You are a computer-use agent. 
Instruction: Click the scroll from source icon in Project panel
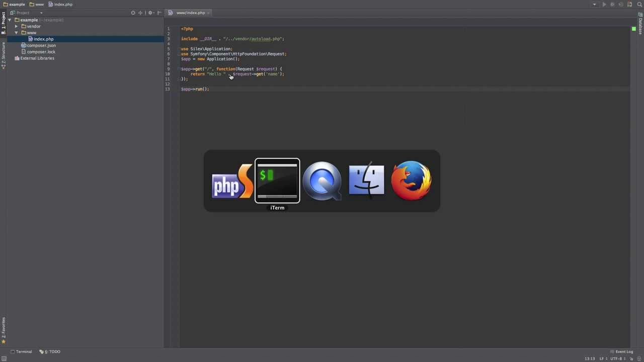pyautogui.click(x=133, y=13)
